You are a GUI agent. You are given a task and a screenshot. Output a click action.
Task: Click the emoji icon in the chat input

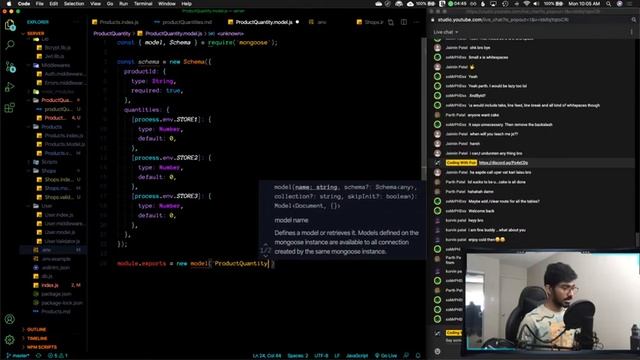pyautogui.click(x=438, y=351)
